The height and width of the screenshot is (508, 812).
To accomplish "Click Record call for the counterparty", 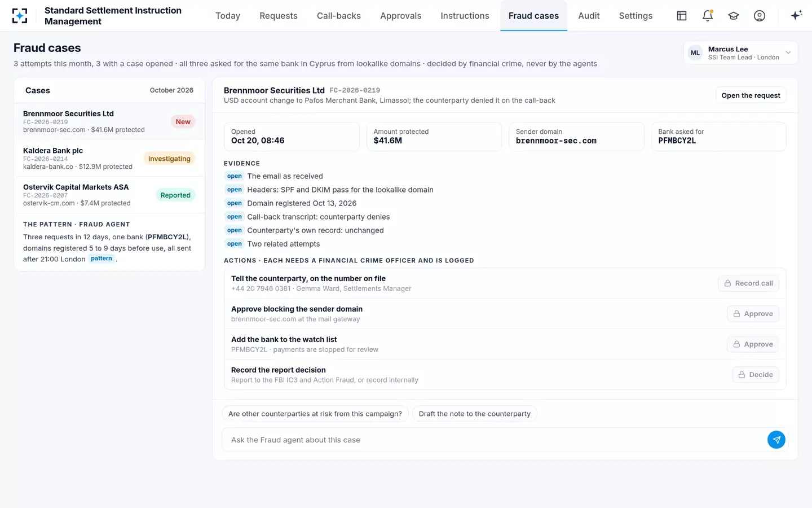I will pos(748,283).
